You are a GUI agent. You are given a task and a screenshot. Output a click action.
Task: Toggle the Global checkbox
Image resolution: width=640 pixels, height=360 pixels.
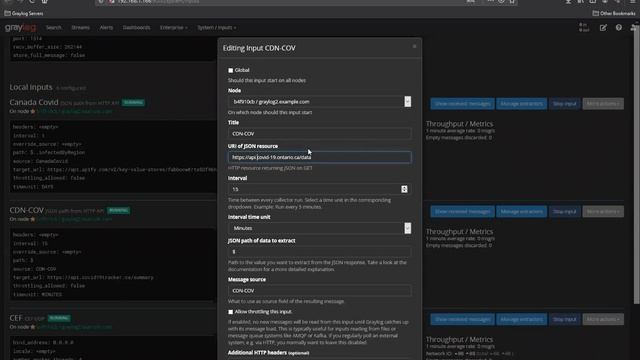pyautogui.click(x=231, y=70)
